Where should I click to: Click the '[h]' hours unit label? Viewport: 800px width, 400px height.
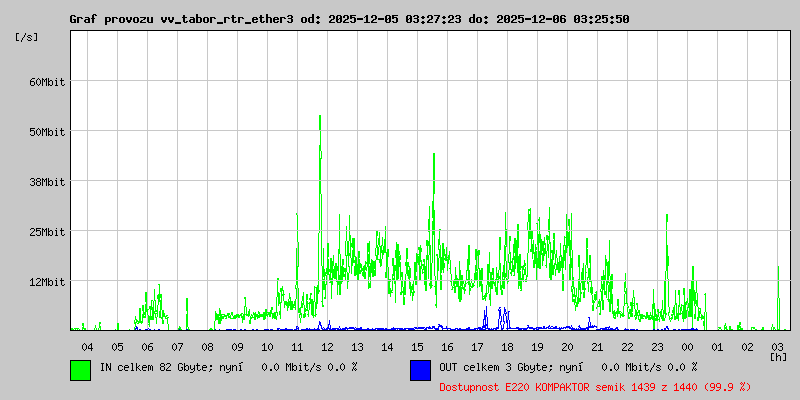tap(778, 356)
